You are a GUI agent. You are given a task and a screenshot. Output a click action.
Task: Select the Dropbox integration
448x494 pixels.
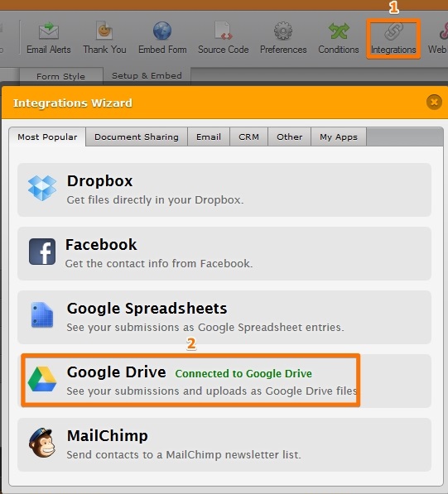(x=224, y=189)
